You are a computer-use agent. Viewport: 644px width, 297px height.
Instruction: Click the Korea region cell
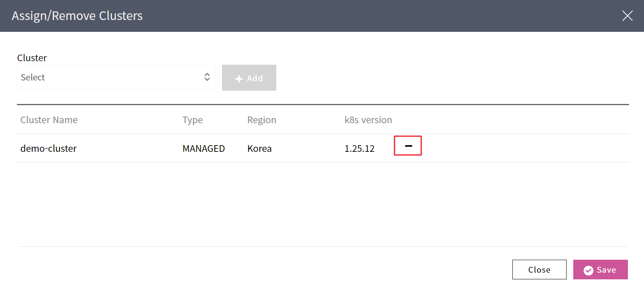pyautogui.click(x=259, y=149)
